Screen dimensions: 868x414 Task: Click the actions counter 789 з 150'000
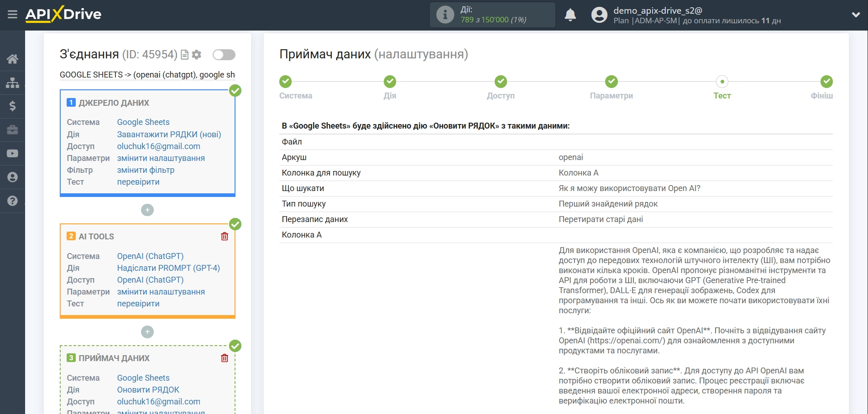(493, 20)
